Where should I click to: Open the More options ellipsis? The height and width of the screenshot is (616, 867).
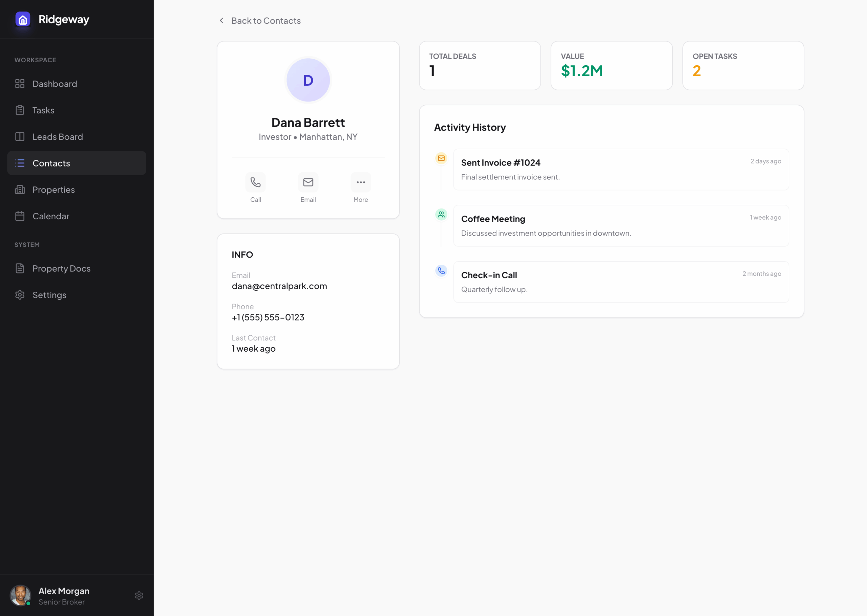(x=360, y=182)
